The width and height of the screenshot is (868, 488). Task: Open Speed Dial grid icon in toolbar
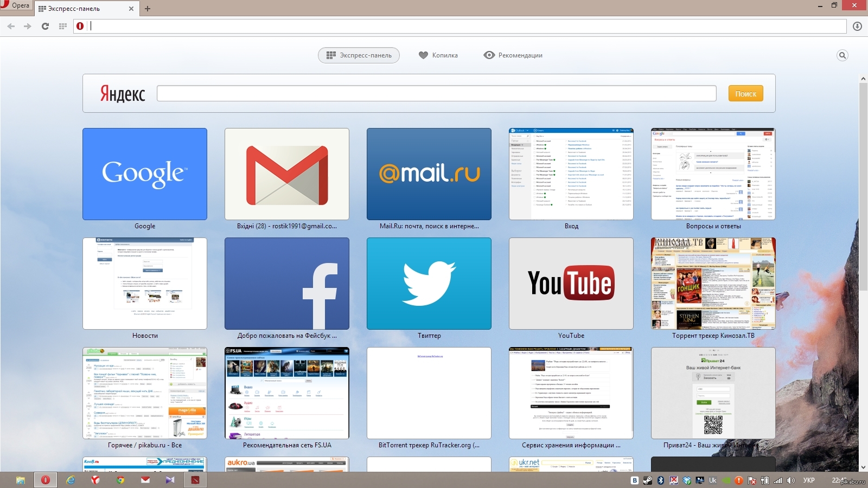coord(63,26)
